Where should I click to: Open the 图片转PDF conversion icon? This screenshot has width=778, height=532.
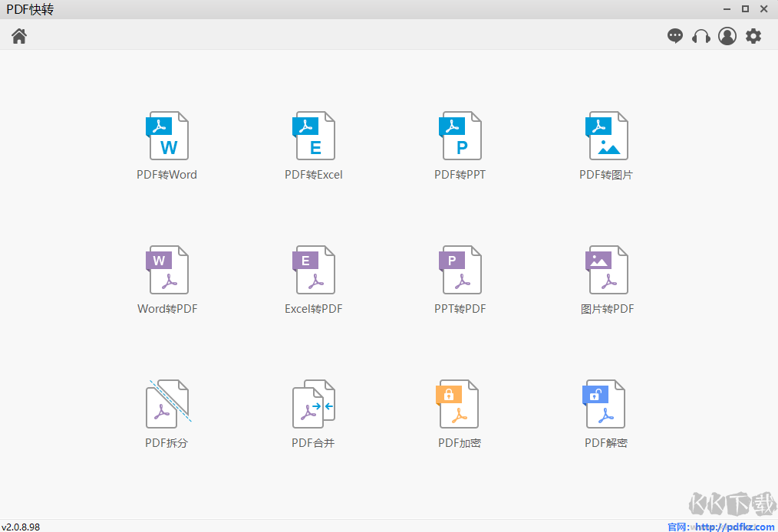tap(606, 270)
